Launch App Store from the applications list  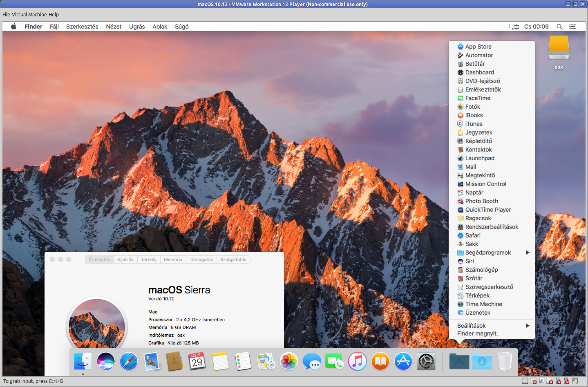click(492, 47)
